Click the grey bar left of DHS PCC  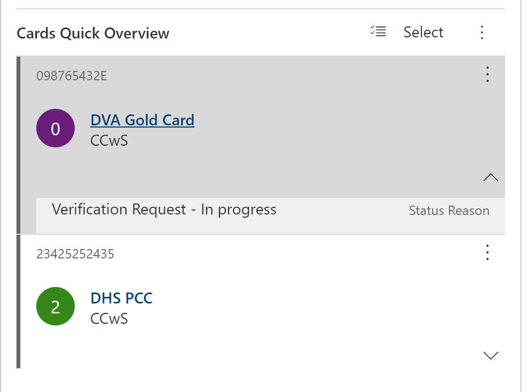(x=19, y=301)
